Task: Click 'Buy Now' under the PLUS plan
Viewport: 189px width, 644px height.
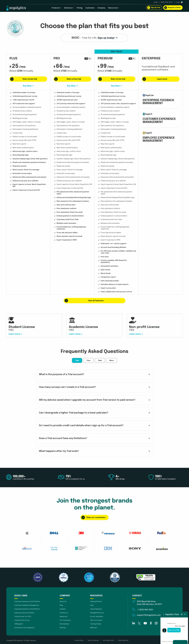Action: (x=28, y=86)
